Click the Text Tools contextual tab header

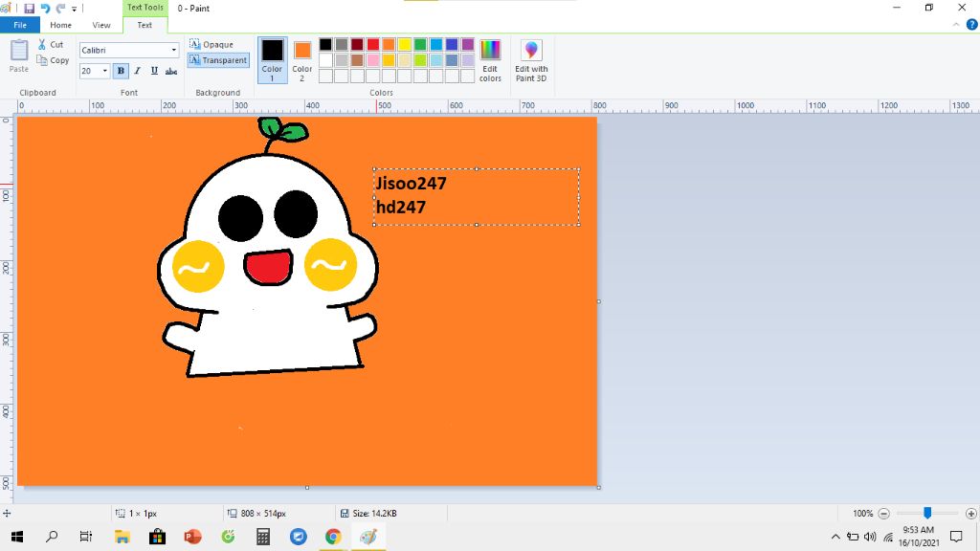coord(145,8)
